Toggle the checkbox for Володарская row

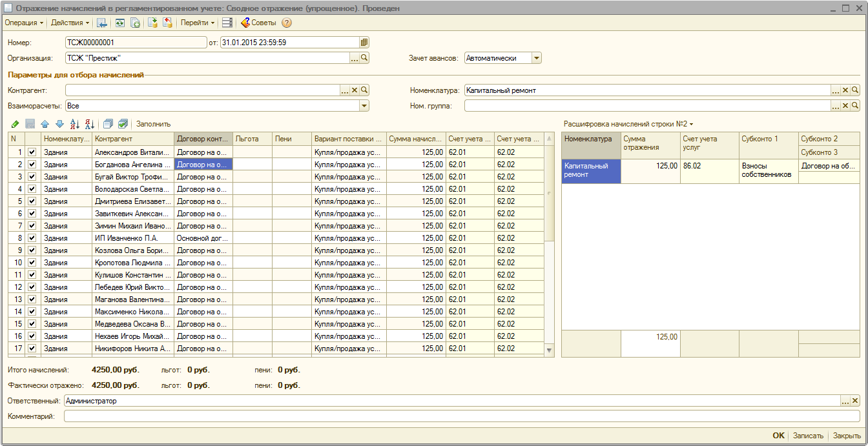tap(32, 189)
